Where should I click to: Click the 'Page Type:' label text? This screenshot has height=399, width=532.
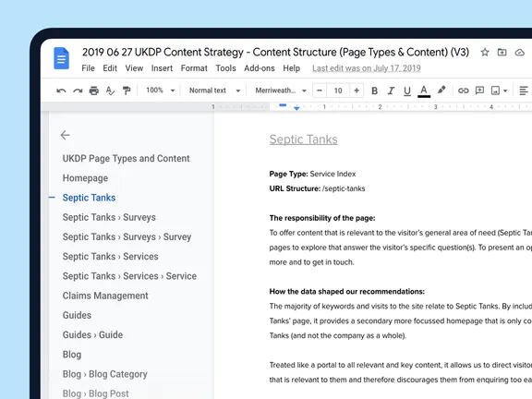[x=288, y=174]
